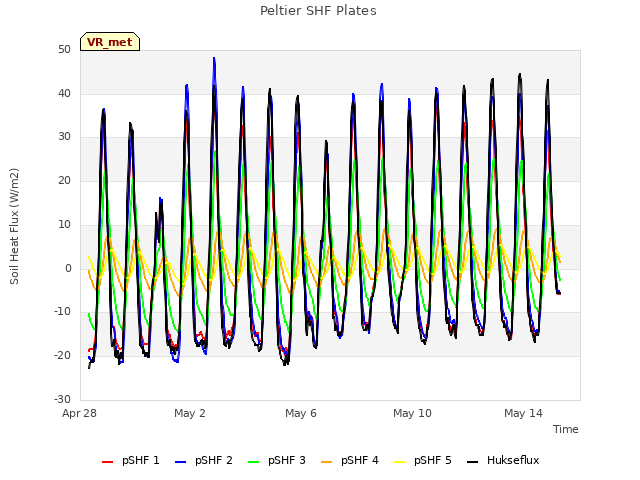Screen dimensions: 640x480
Task: Toggle Hukseflux series in legend
Action: [503, 460]
